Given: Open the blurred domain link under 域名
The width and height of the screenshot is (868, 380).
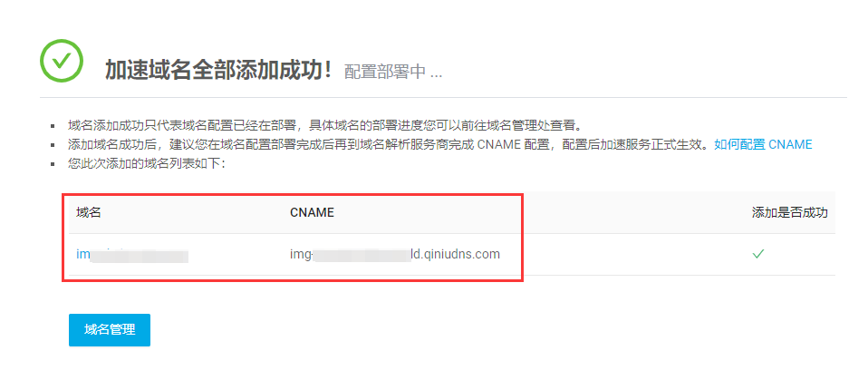Looking at the screenshot, I should pos(132,255).
